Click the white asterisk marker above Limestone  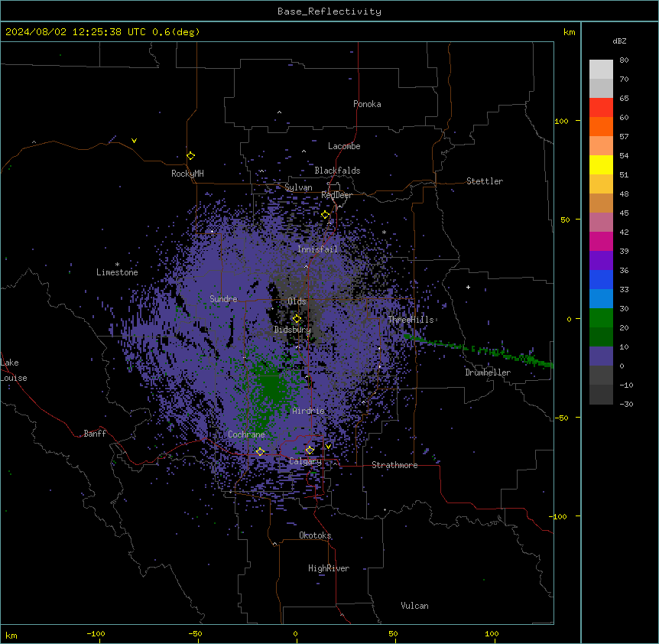coord(117,265)
